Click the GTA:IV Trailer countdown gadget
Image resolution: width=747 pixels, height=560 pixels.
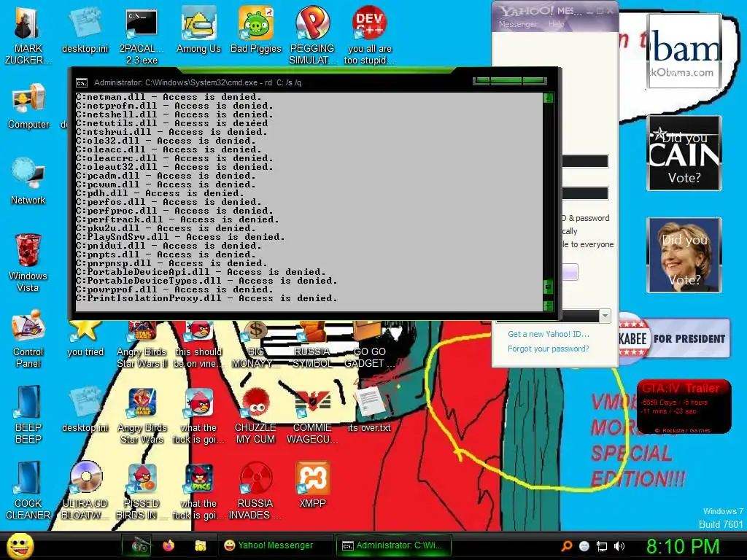[x=684, y=407]
